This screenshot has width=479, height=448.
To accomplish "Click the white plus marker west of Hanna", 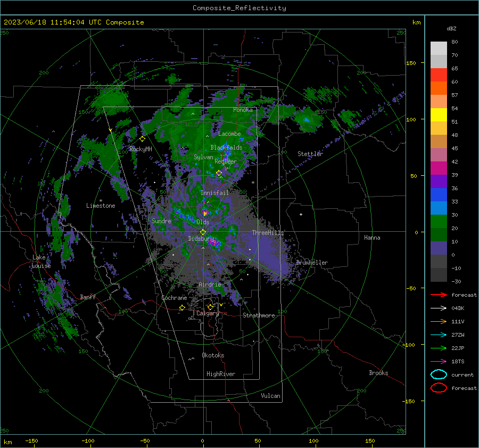I will click(x=301, y=214).
